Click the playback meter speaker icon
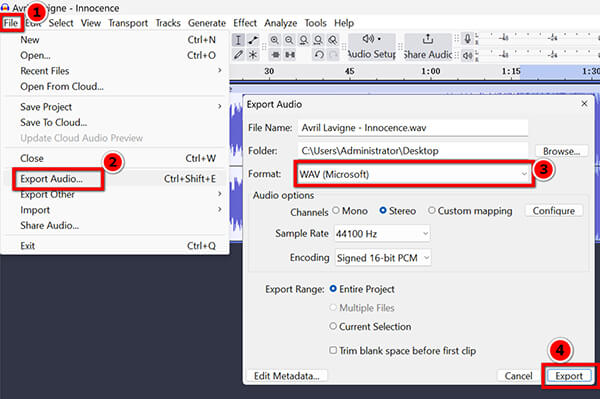 467,55
